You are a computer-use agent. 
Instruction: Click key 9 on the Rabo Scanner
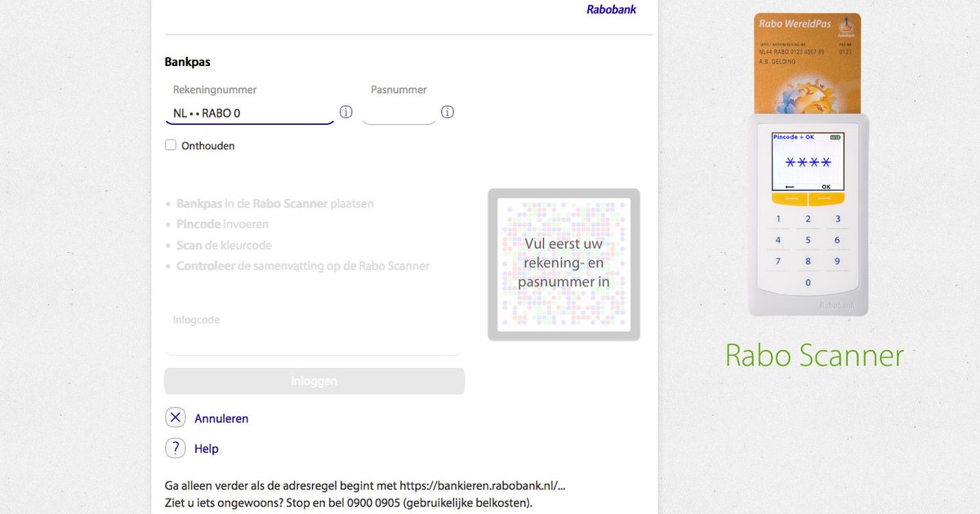pos(838,261)
